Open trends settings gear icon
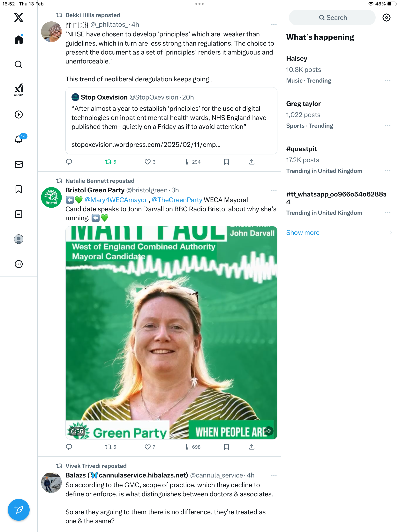Viewport: 399px width, 532px height. (386, 18)
